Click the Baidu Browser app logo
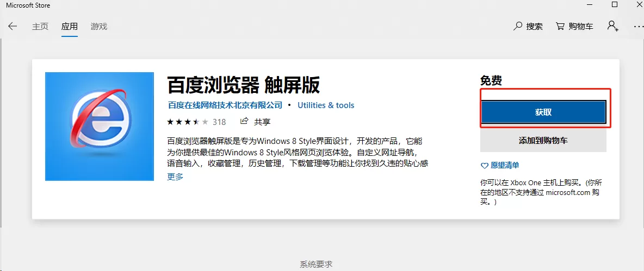Image resolution: width=644 pixels, height=271 pixels. pyautogui.click(x=100, y=127)
